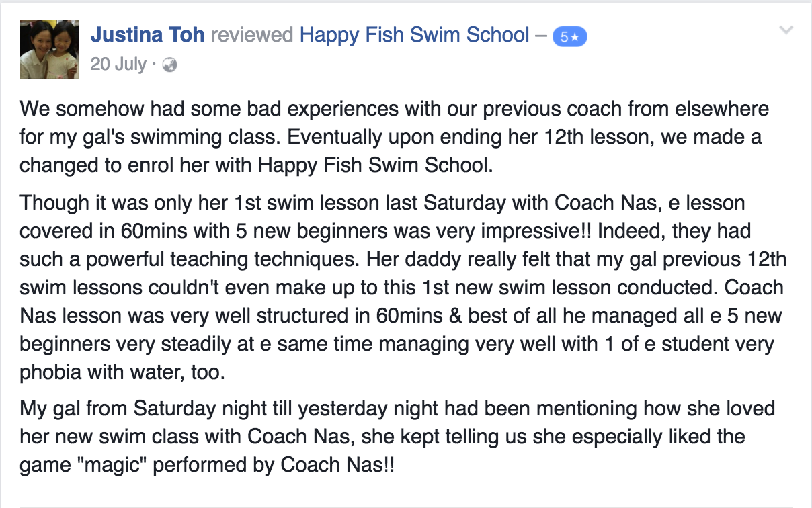Open Justina Toh's profile name link

[147, 35]
